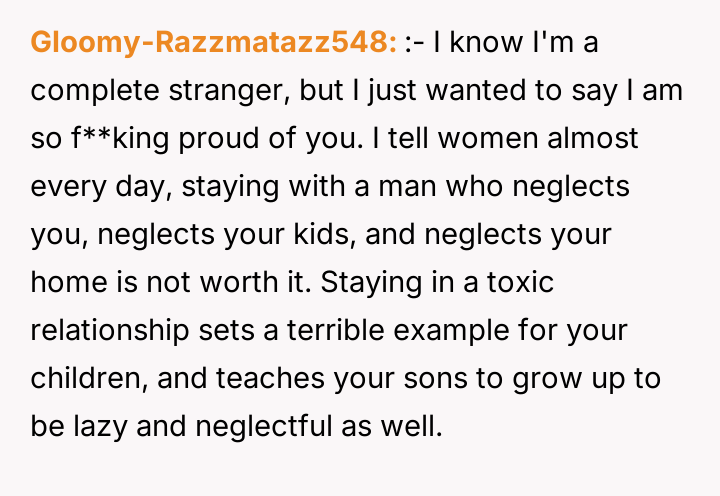This screenshot has width=720, height=496.
Task: Click the word "home" in the comment
Action: point(65,281)
